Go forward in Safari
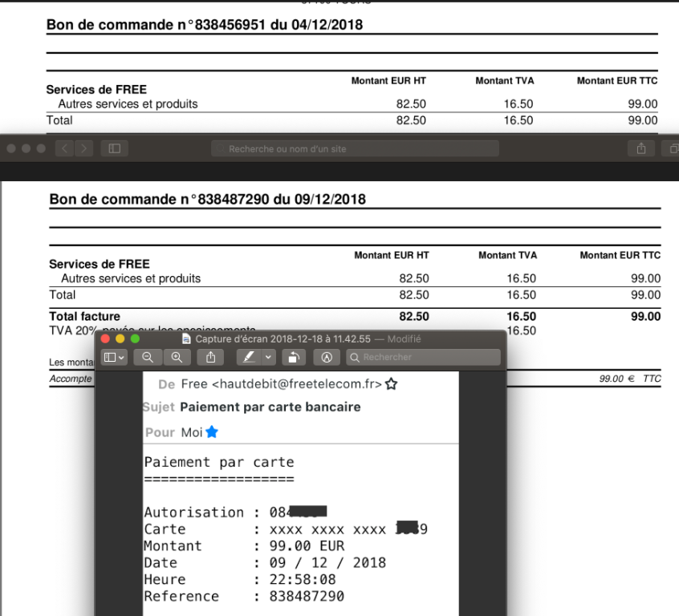 (83, 148)
